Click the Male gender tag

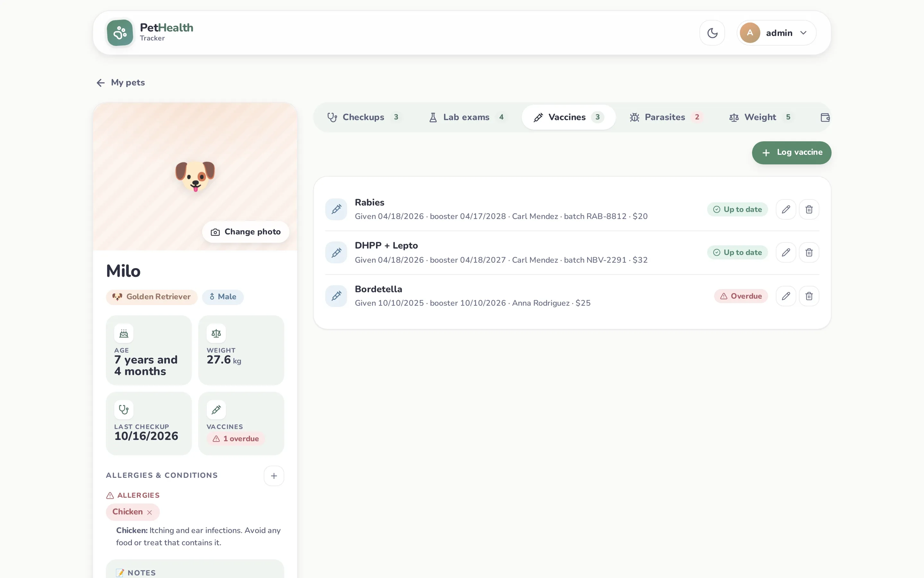(x=223, y=297)
